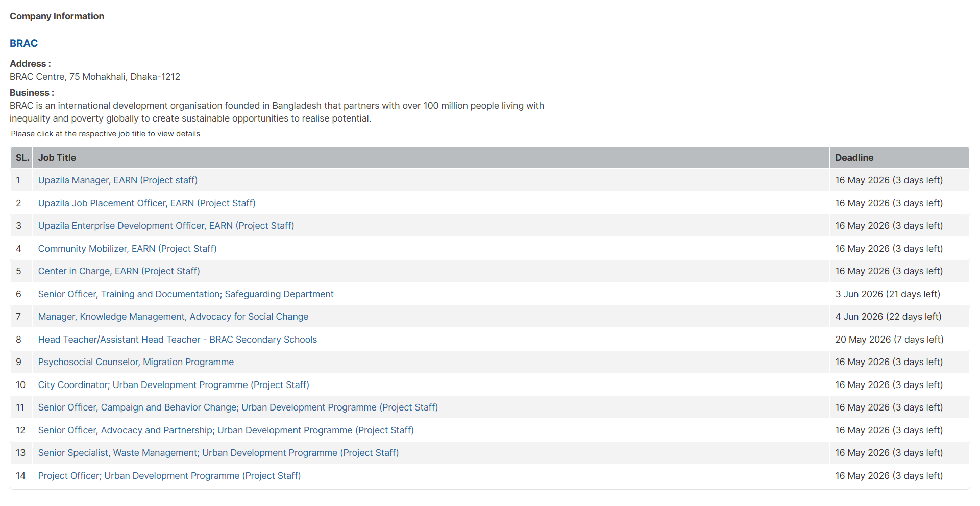Click the Address label
This screenshot has width=980, height=506.
30,64
